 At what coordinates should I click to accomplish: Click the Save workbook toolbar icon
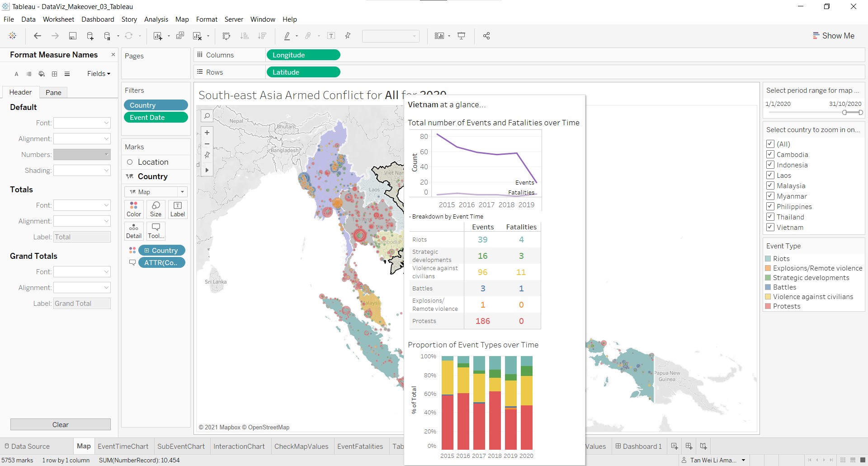pyautogui.click(x=72, y=36)
